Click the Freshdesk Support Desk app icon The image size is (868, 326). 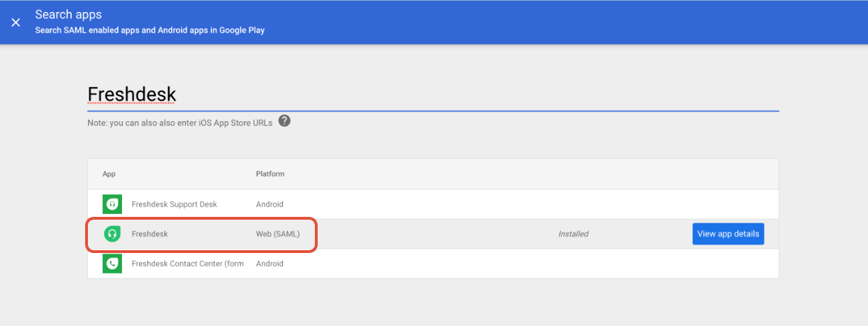click(x=112, y=204)
